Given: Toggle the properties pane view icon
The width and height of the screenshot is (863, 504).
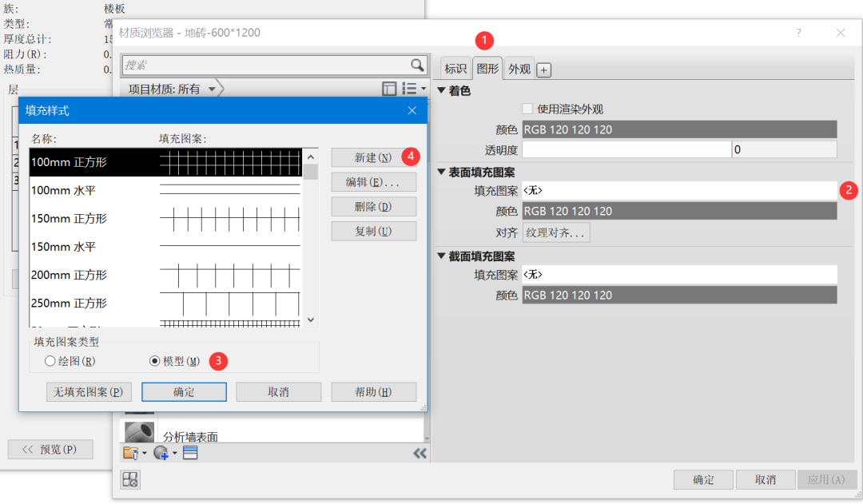Looking at the screenshot, I should click(x=389, y=89).
